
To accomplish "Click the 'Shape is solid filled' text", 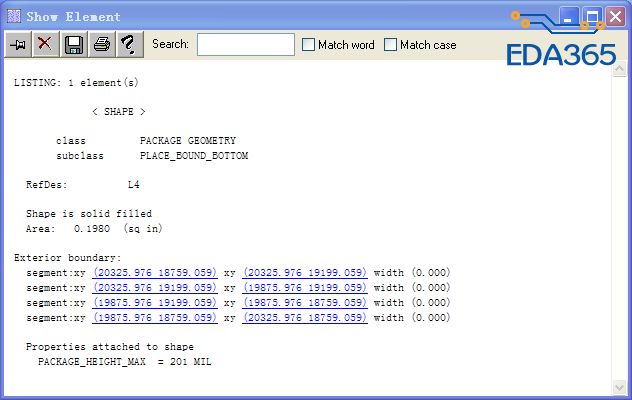I will pos(89,214).
